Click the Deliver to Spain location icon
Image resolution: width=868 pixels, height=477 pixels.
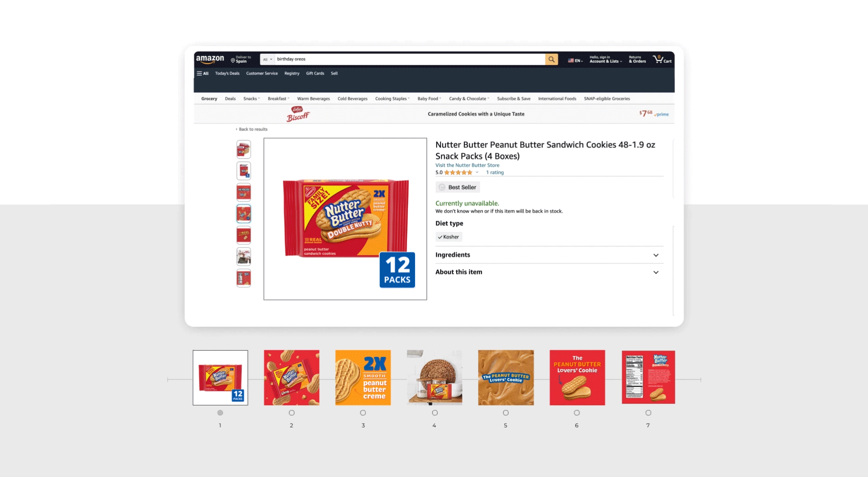pyautogui.click(x=233, y=60)
